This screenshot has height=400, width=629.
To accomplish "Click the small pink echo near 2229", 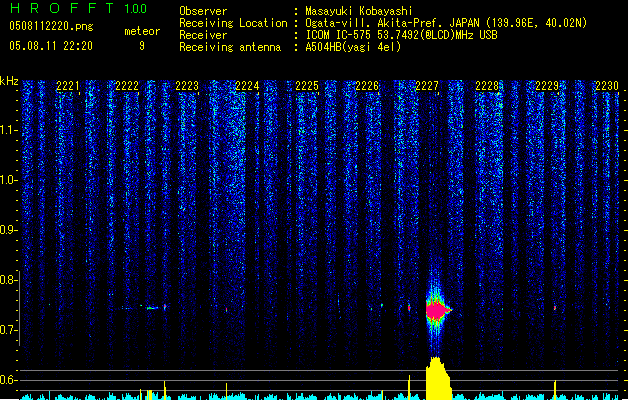I will point(555,308).
